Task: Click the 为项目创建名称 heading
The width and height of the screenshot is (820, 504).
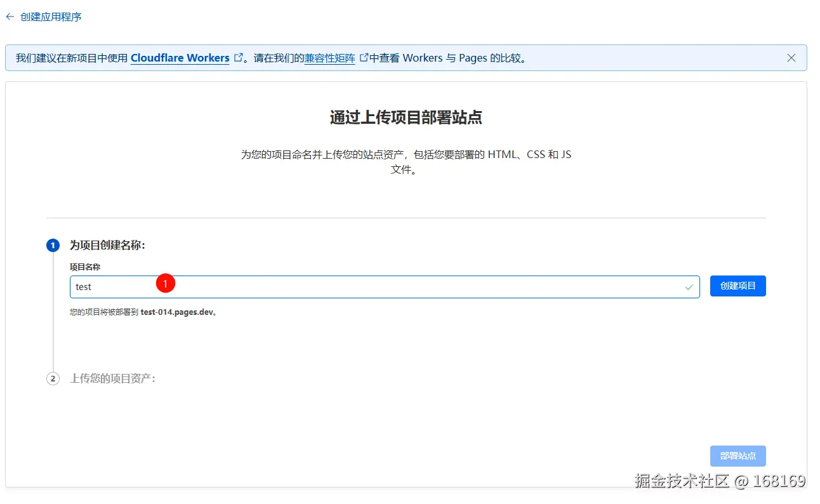Action: (107, 246)
